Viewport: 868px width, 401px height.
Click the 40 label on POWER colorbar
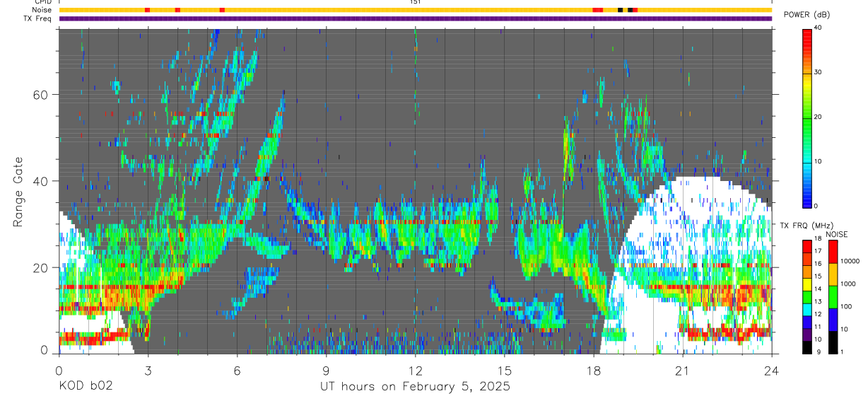coord(817,28)
